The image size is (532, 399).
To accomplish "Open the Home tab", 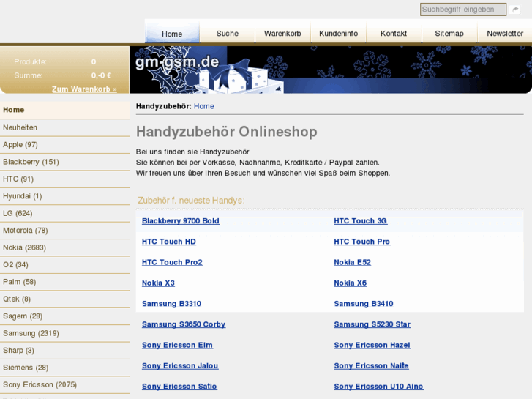I will tap(172, 34).
